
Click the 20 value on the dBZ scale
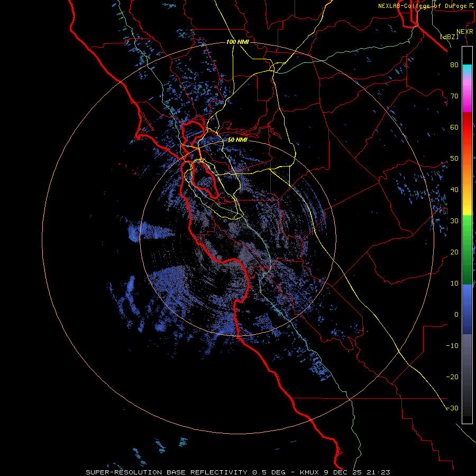point(454,252)
